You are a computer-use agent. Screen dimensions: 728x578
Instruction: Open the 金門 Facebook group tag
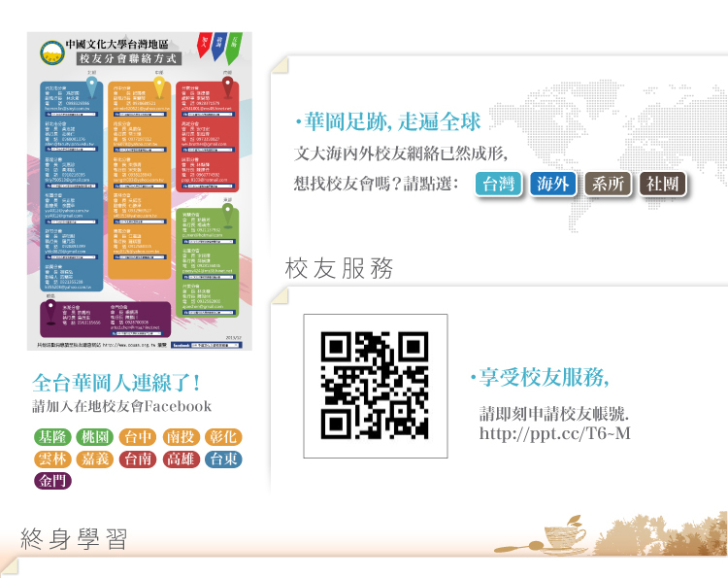(52, 481)
